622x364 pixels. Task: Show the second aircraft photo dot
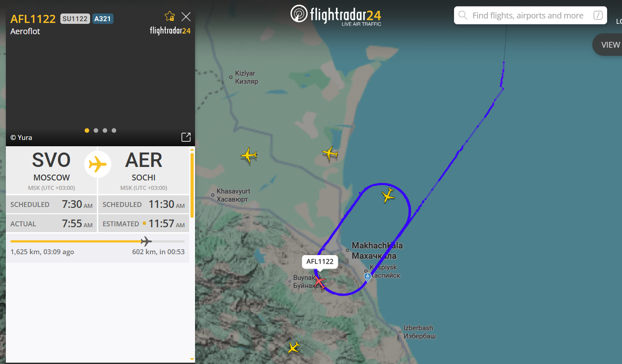[96, 130]
